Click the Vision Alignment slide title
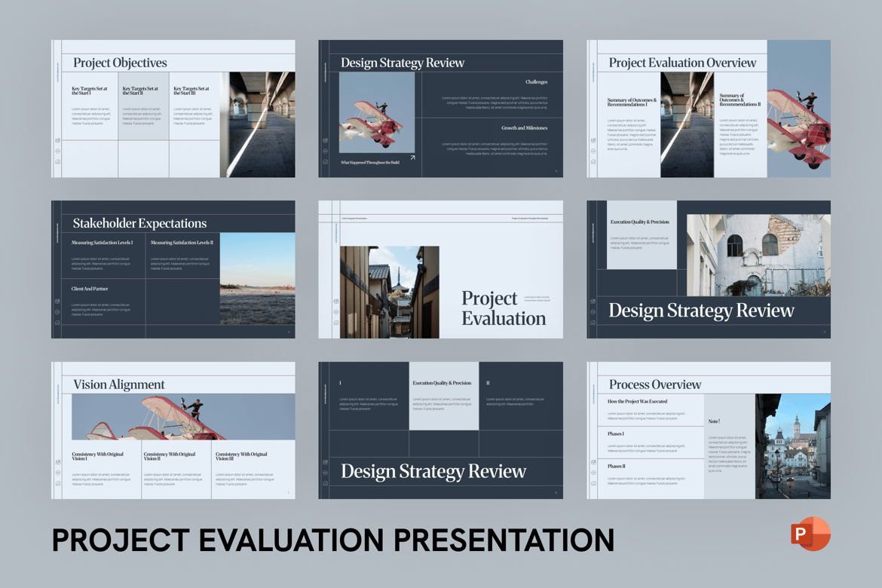This screenshot has height=588, width=882. click(x=118, y=384)
